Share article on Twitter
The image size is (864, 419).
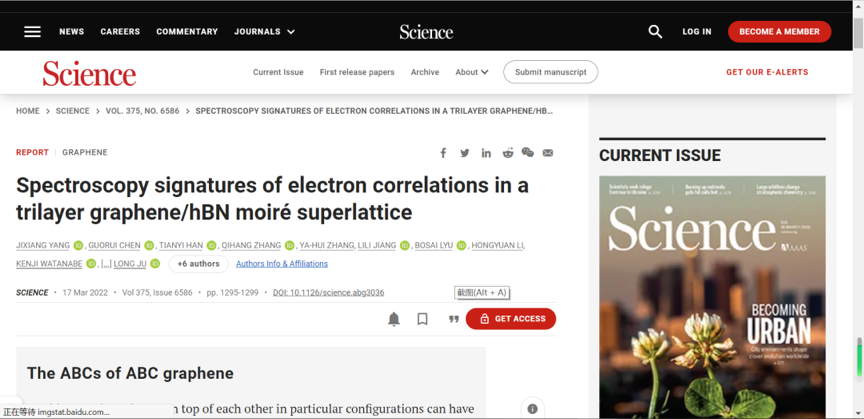[464, 153]
